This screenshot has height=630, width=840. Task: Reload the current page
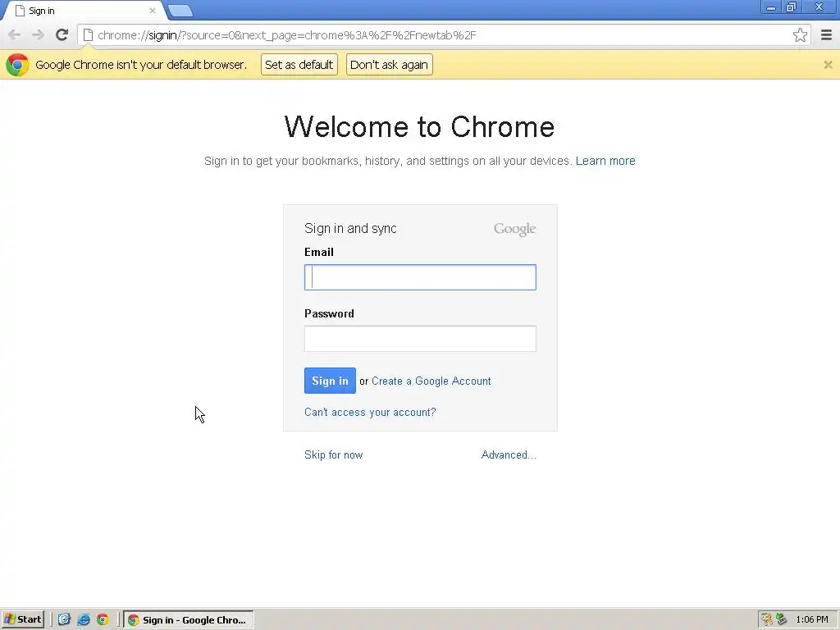[x=62, y=35]
